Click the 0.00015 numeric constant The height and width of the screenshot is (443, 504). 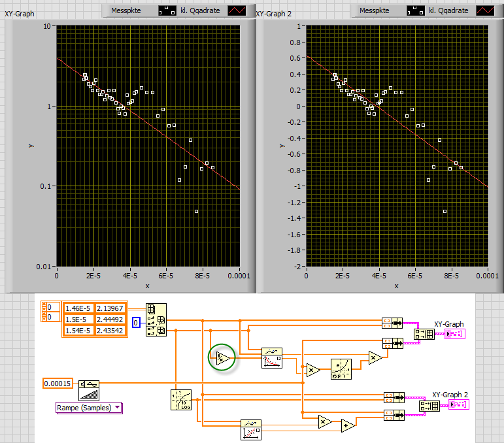click(58, 384)
